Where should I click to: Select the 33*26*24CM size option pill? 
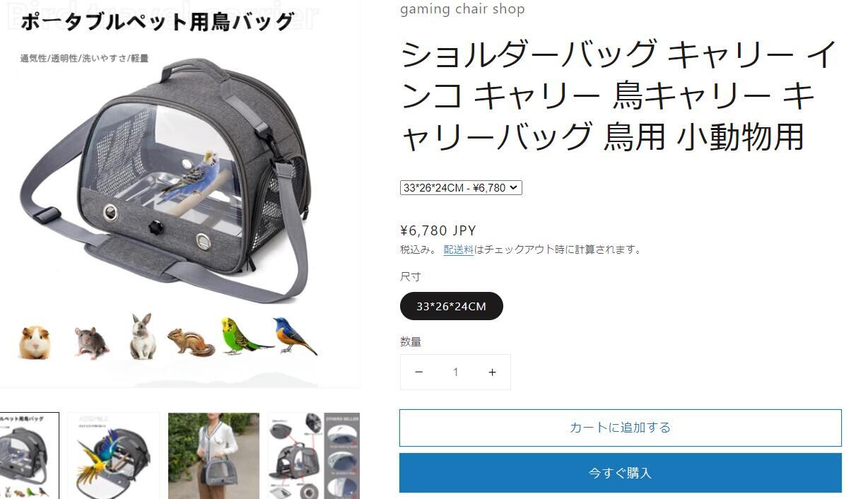452,306
